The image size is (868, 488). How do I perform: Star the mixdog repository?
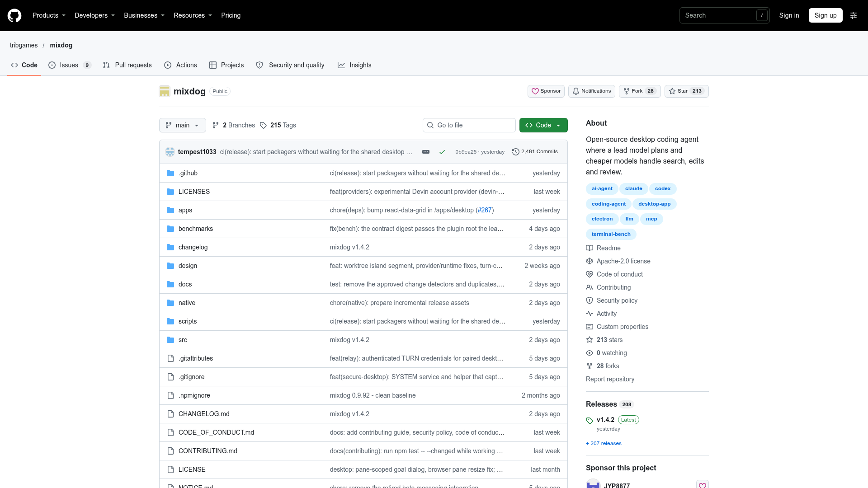click(686, 91)
